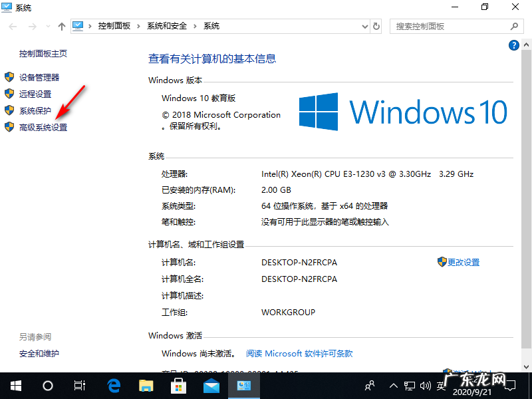Open Remote settings (远程设置)
This screenshot has width=532, height=399.
click(x=35, y=94)
